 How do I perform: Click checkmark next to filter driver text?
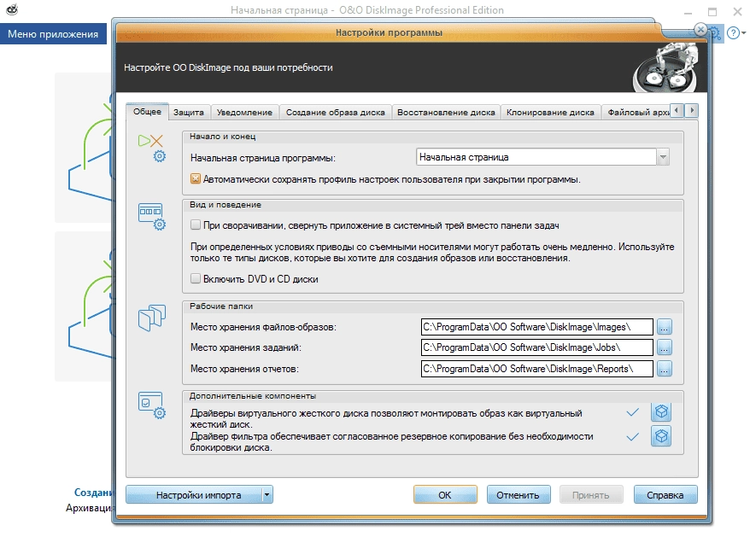633,437
